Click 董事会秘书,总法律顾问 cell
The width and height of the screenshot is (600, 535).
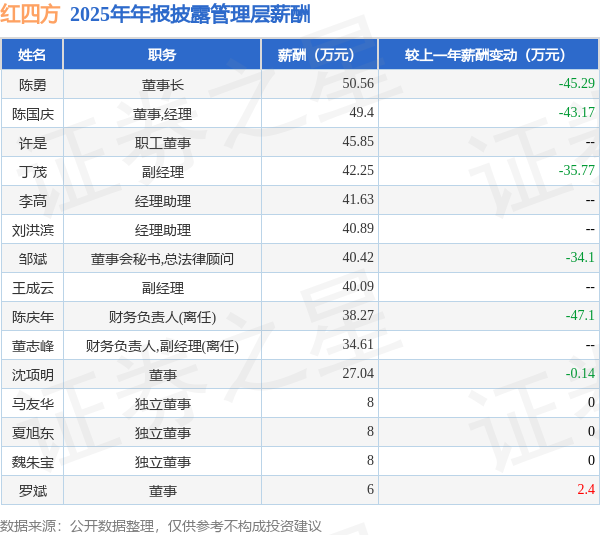coord(162,259)
